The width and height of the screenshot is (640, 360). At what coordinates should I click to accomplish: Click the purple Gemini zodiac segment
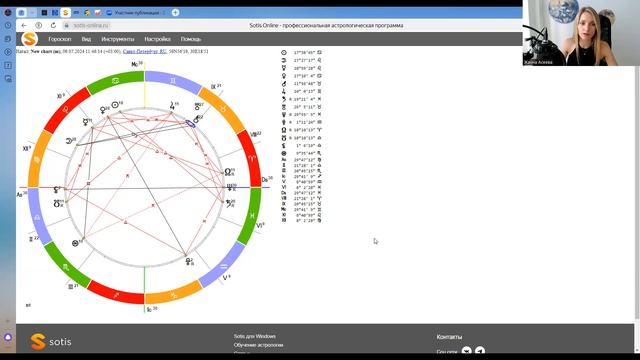click(x=173, y=81)
